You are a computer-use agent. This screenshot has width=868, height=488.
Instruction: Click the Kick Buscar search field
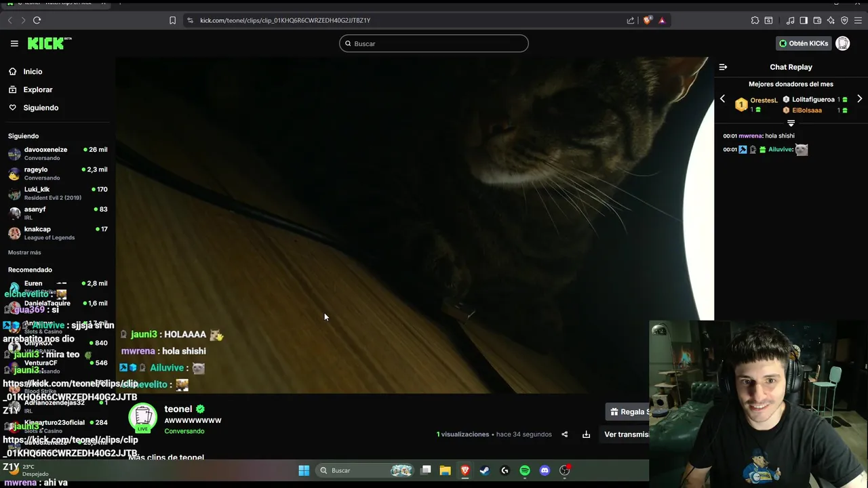[x=434, y=43]
